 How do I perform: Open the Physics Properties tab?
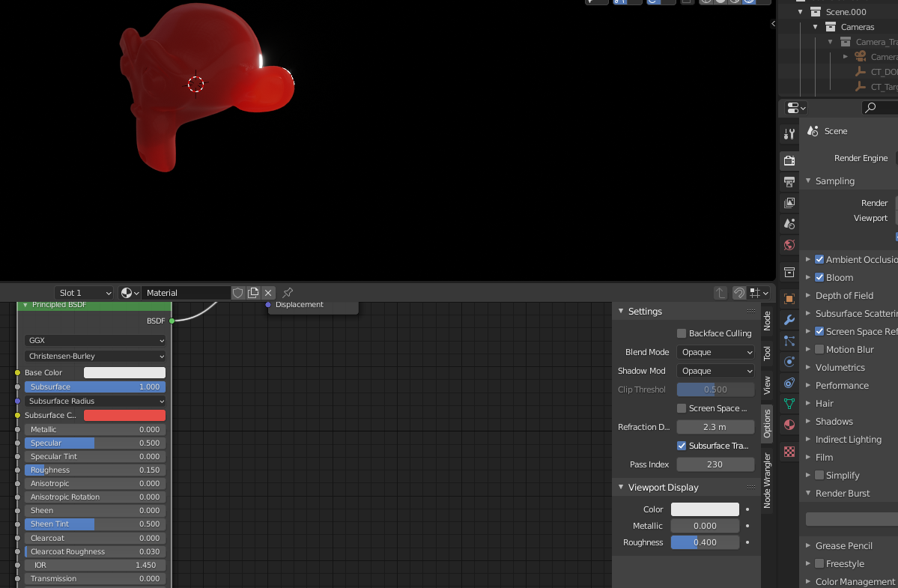pyautogui.click(x=789, y=363)
